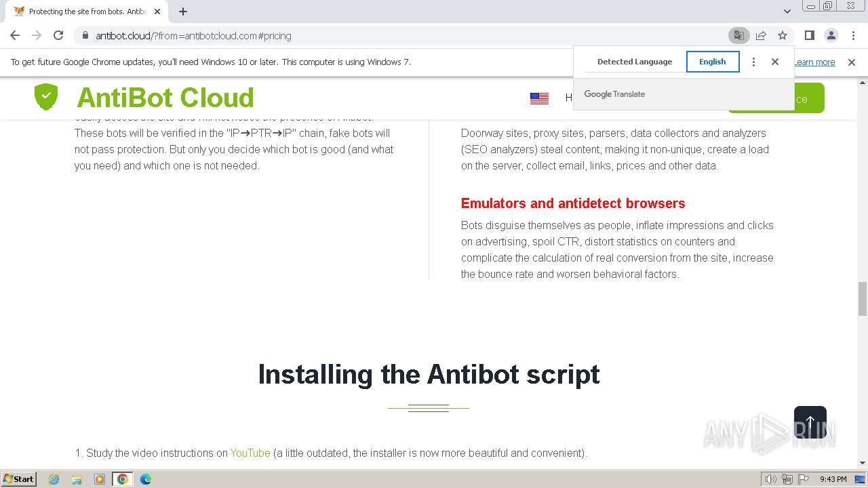Open a new browser tab
The height and width of the screenshot is (488, 868).
pos(183,12)
